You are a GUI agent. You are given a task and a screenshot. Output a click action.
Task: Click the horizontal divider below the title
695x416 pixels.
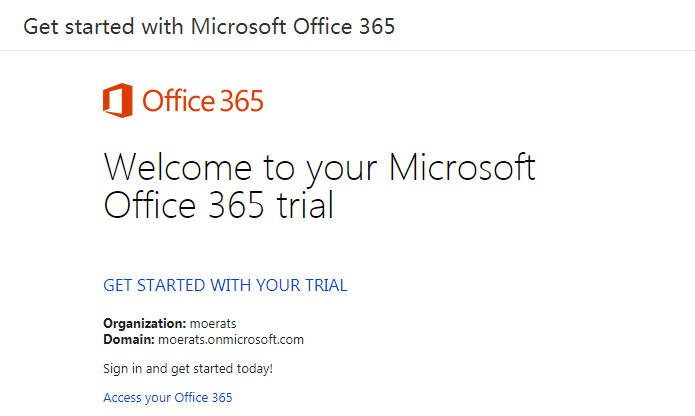pos(348,51)
